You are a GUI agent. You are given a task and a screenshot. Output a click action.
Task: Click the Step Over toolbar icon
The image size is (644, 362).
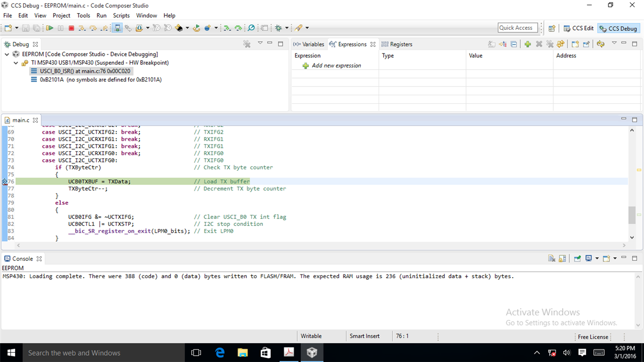pos(93,28)
